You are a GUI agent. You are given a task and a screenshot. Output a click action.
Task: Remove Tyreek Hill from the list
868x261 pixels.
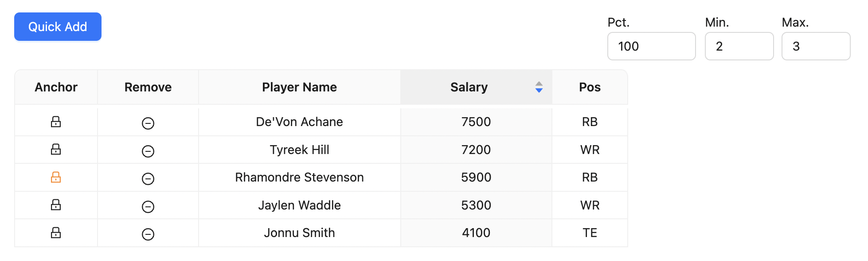pyautogui.click(x=148, y=151)
